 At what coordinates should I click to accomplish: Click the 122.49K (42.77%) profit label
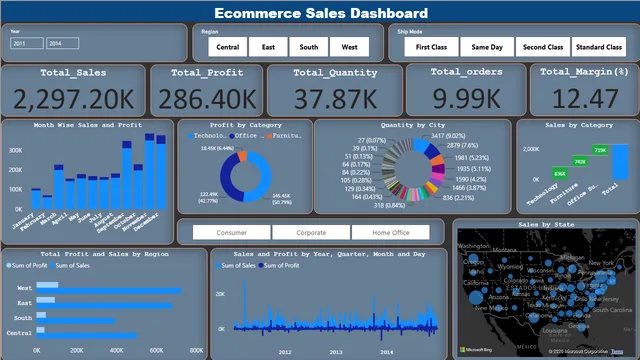[x=209, y=198]
